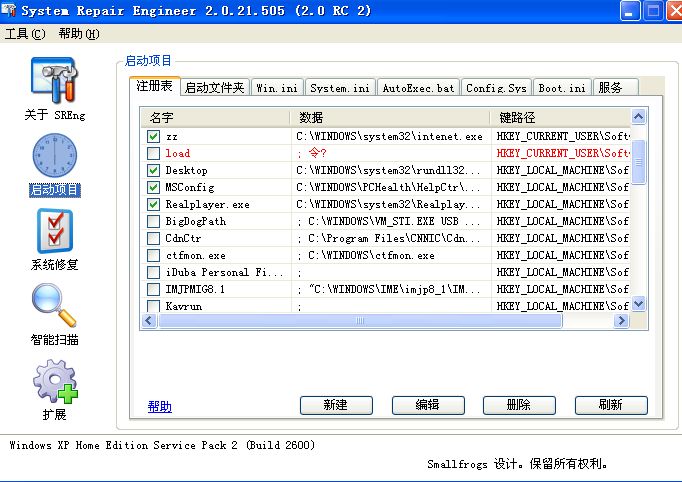Select the CNNIC\Cdn data cell
Screen dimensions: 682x482
388,238
